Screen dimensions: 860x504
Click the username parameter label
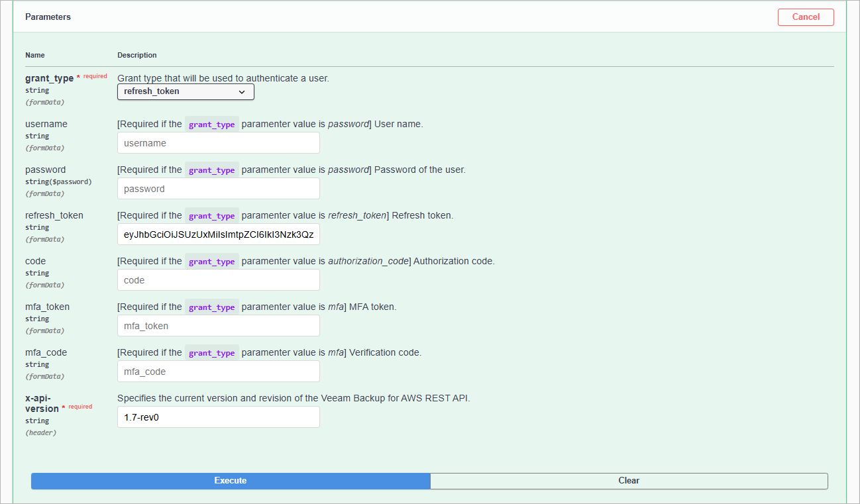click(x=46, y=124)
